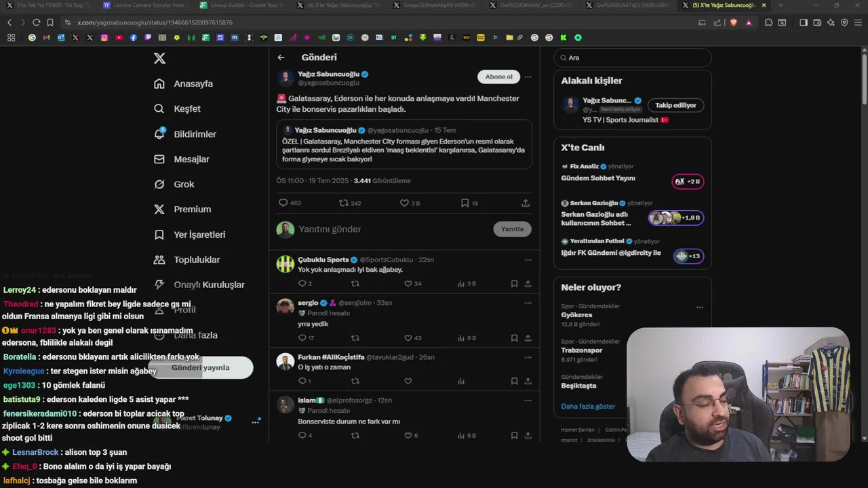The width and height of the screenshot is (868, 488).
Task: Open Premium in the sidebar
Action: pyautogui.click(x=182, y=209)
